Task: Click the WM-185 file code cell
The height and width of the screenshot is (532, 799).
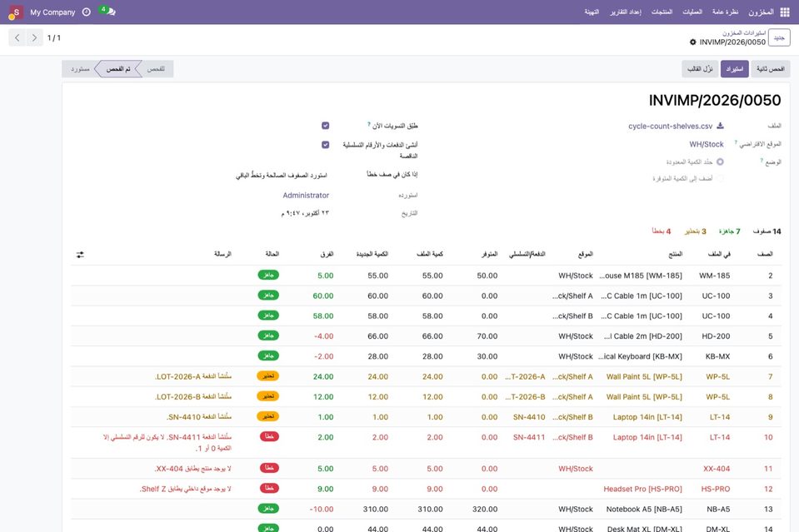Action: pos(714,276)
